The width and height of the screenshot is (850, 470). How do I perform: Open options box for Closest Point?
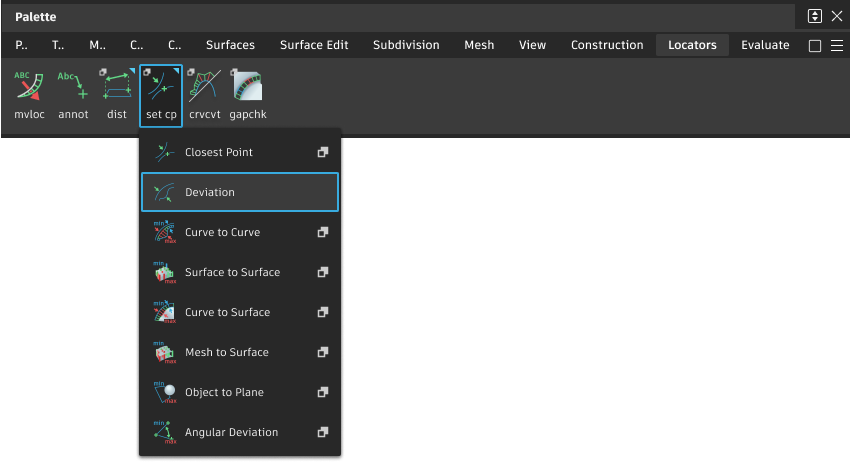coord(323,152)
